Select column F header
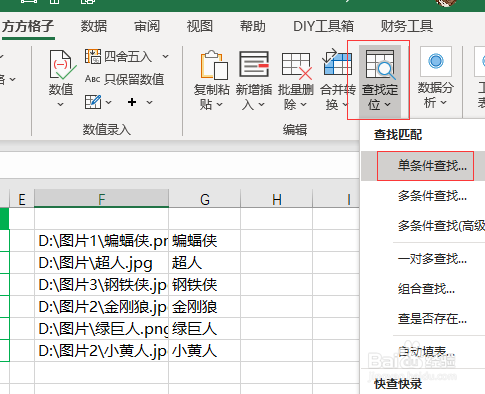485x394 pixels. pyautogui.click(x=102, y=199)
